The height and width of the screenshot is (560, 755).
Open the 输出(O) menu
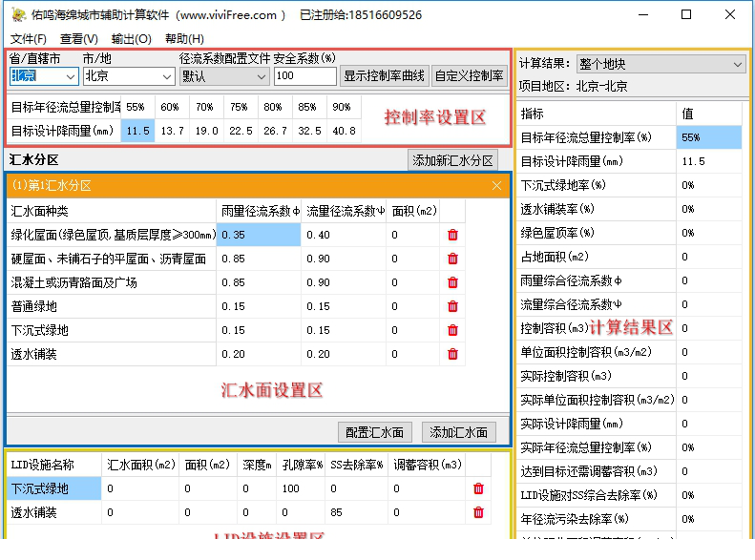(131, 39)
